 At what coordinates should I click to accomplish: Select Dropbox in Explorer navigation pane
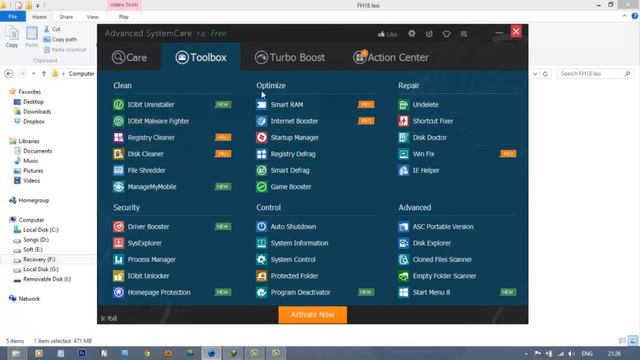[29, 121]
